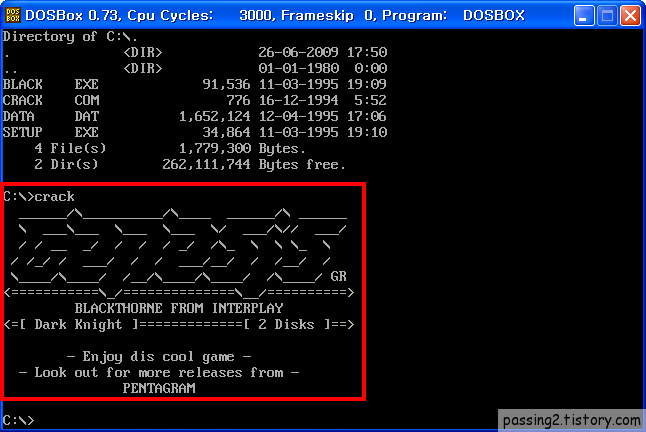Viewport: 646px width, 432px height.
Task: Click the '[ Dark Knight ]' text
Action: tap(78, 325)
